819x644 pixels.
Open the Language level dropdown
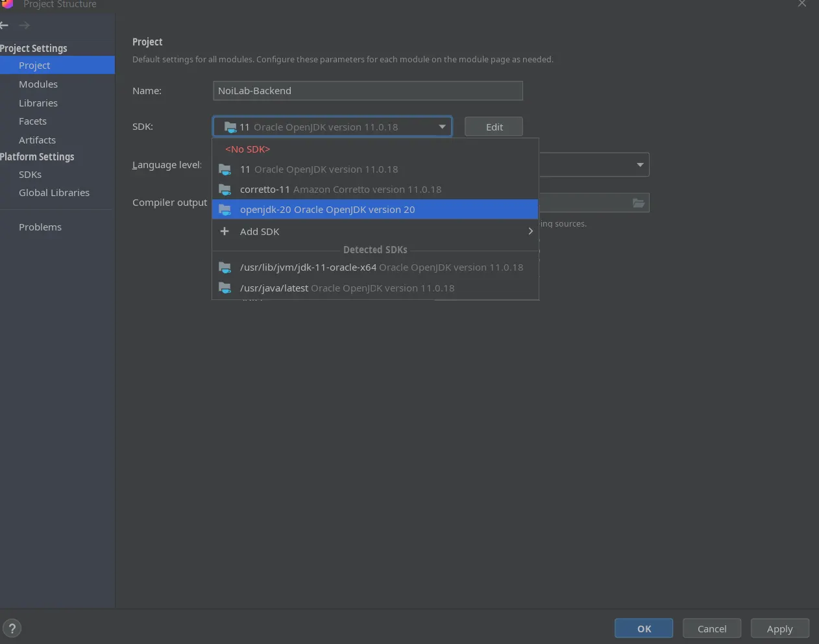pos(640,165)
